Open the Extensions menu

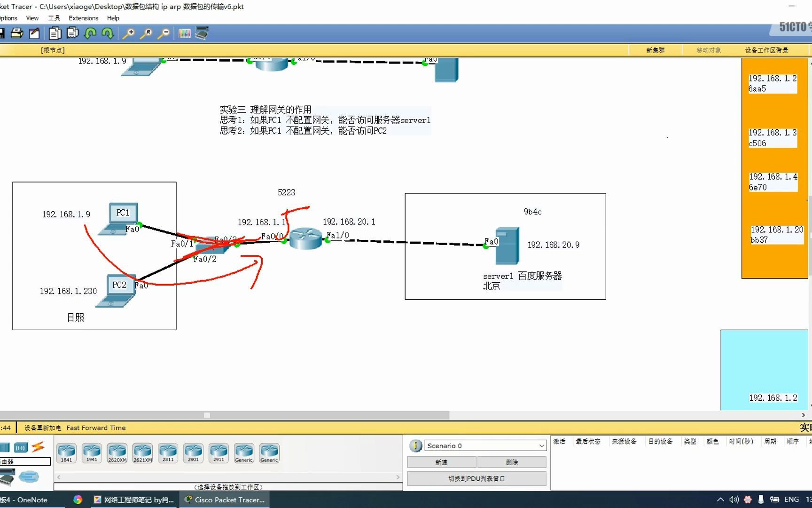click(84, 18)
